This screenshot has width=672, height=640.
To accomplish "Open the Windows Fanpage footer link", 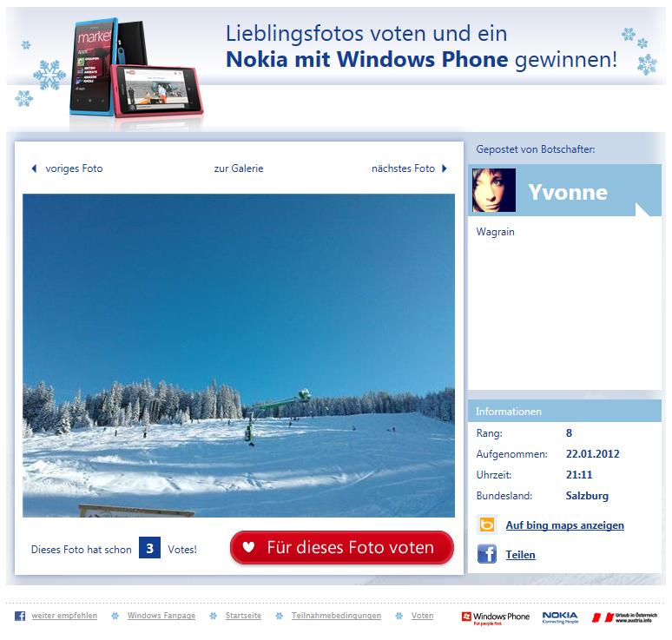I will (x=161, y=616).
